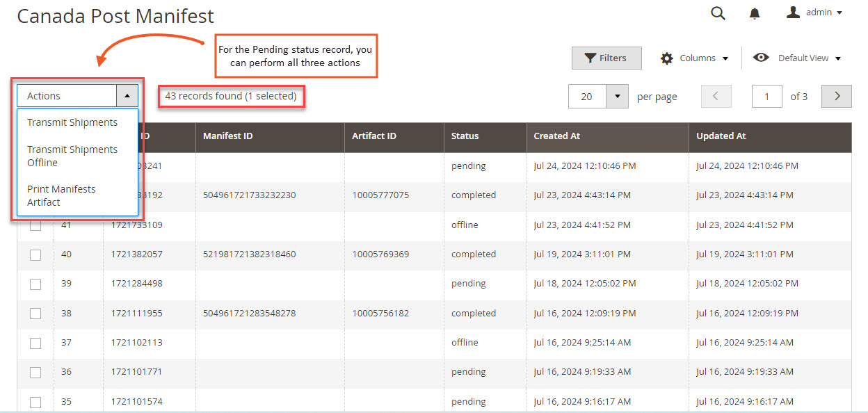Image resolution: width=868 pixels, height=413 pixels.
Task: Expand the Columns dropdown
Action: [x=694, y=58]
